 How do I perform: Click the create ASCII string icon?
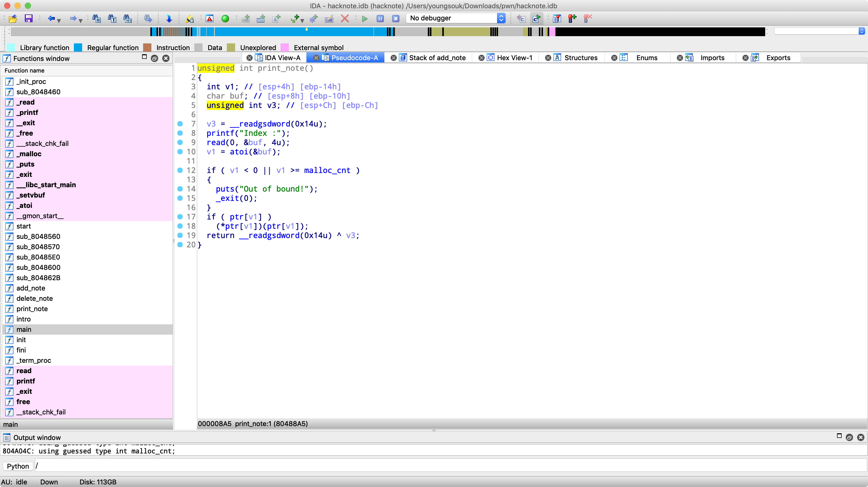click(277, 19)
